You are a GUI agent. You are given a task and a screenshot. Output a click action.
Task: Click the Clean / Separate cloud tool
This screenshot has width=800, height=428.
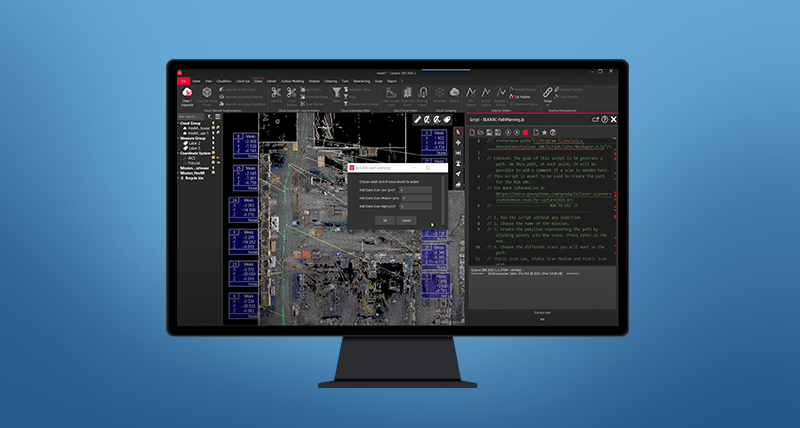186,93
